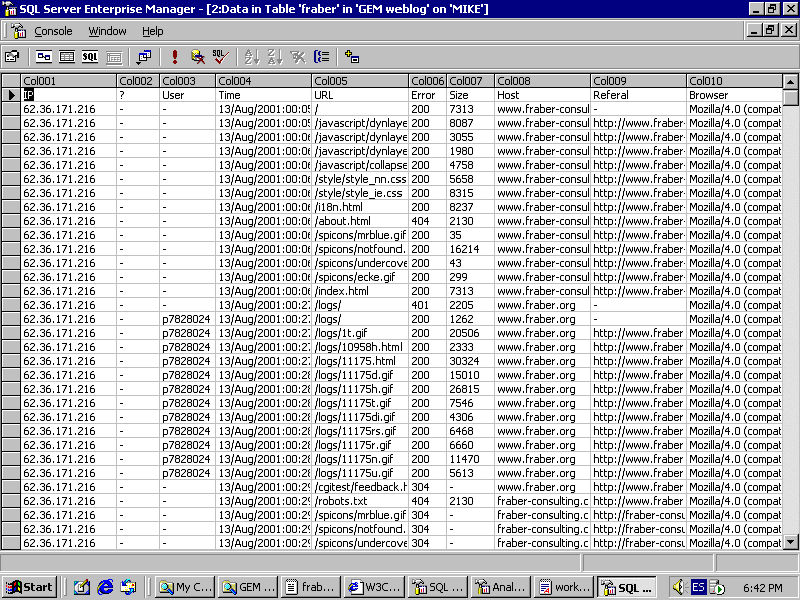Click the Verify SQL checkmark icon

point(220,57)
